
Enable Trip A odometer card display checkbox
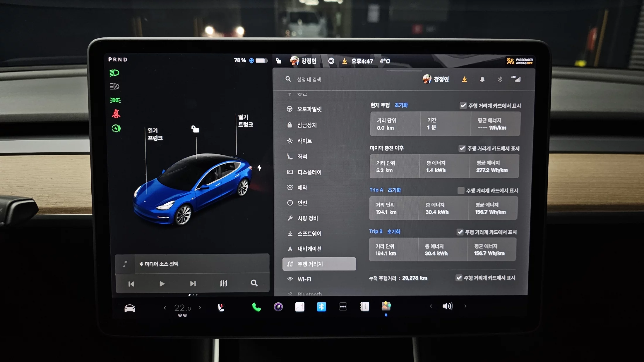(x=461, y=191)
